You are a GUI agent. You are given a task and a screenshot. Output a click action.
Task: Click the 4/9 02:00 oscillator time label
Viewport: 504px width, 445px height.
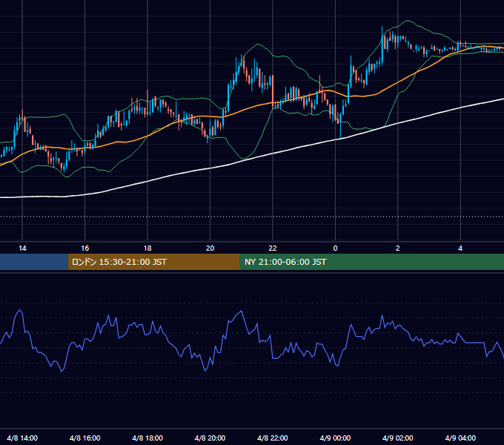[397, 438]
